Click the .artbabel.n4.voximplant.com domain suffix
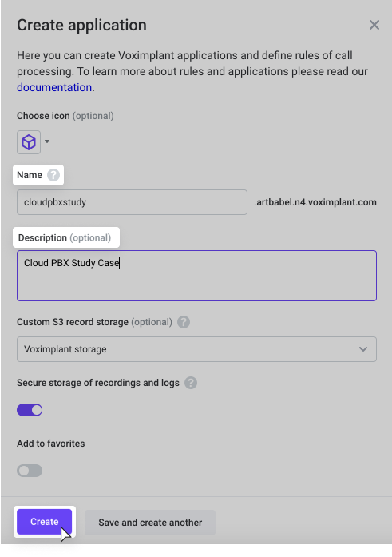This screenshot has width=392, height=557. coord(315,202)
